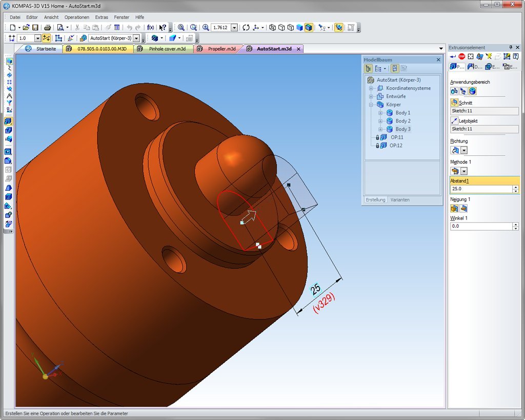Viewport: 525px width, 420px height.
Task: Collapse the Körper tree node
Action: tap(371, 105)
